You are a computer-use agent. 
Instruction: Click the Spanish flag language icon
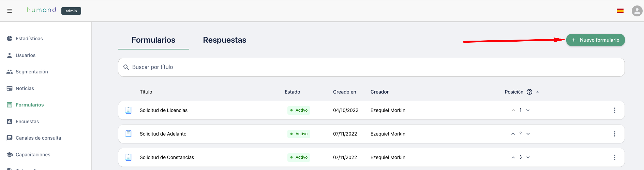(620, 11)
